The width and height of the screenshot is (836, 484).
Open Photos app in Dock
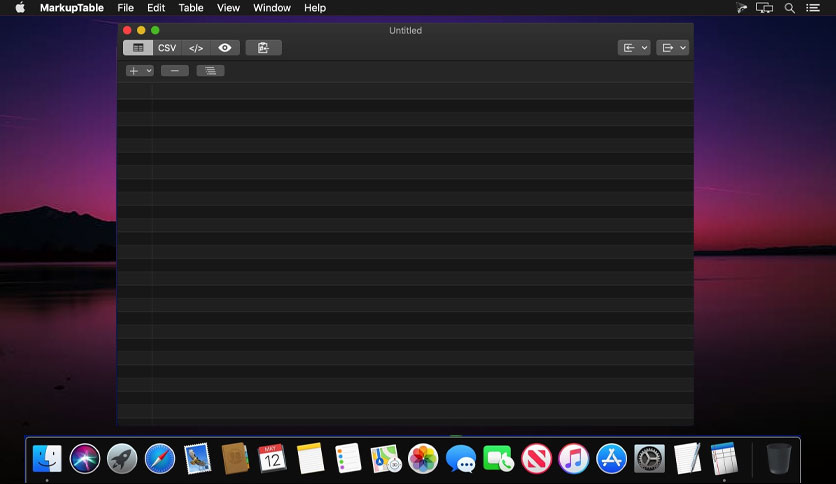pyautogui.click(x=423, y=458)
